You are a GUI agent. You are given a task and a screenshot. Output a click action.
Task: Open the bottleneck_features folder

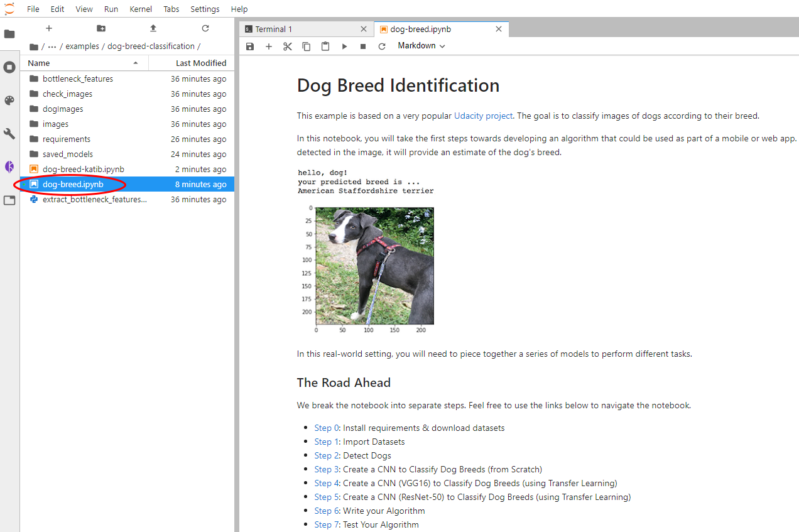[x=78, y=79]
